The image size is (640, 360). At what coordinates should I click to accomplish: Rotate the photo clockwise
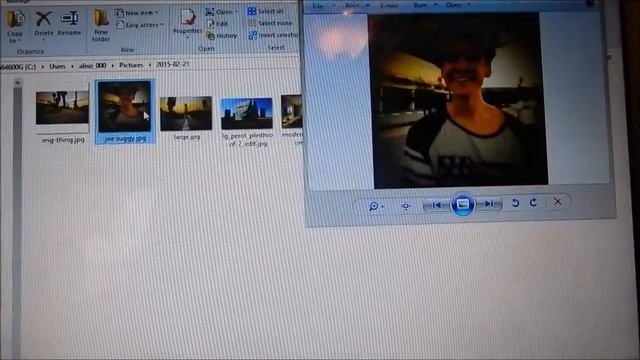pos(533,202)
